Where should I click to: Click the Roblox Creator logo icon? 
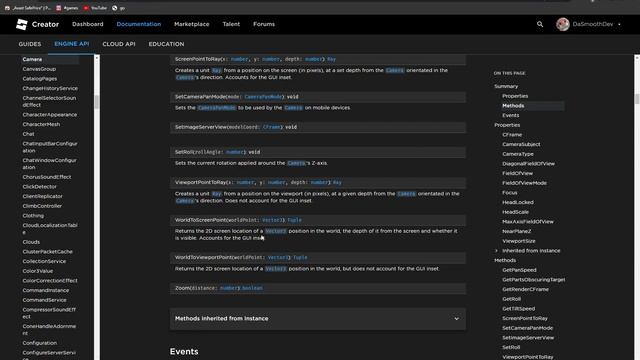click(x=22, y=24)
